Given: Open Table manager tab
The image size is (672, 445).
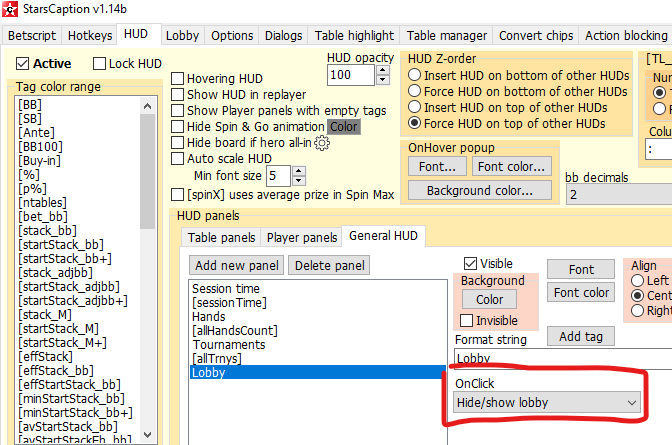Looking at the screenshot, I should (447, 36).
